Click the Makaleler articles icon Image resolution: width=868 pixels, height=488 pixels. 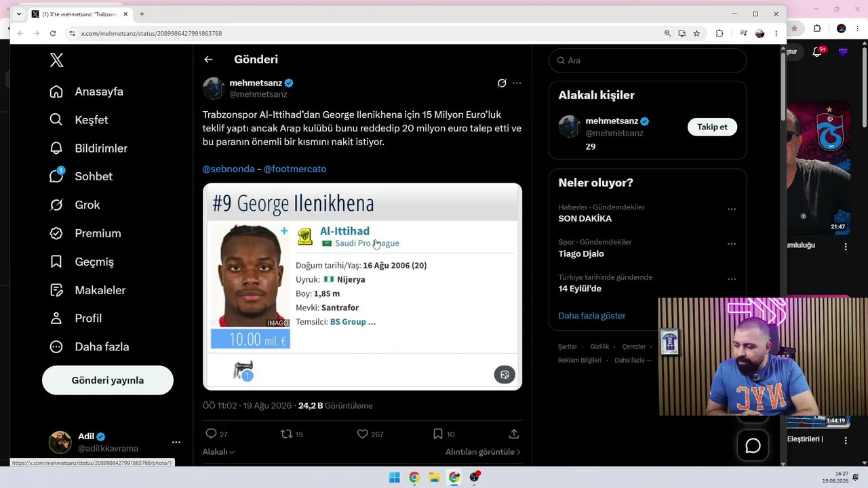[56, 290]
